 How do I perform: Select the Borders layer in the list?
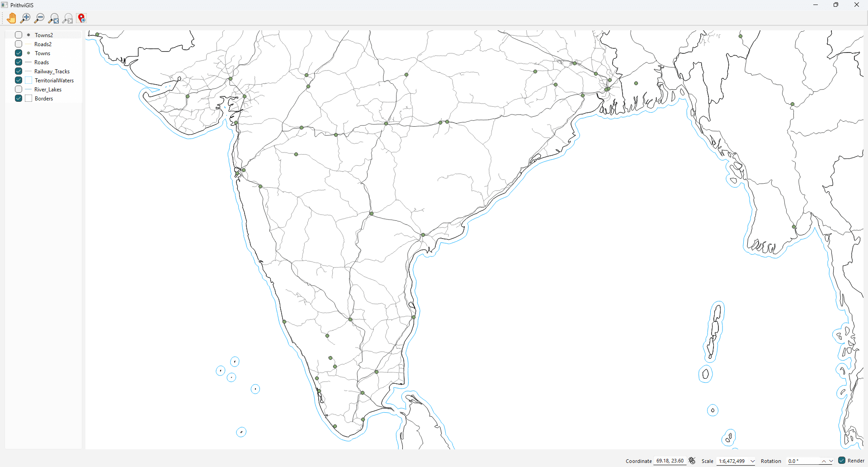tap(44, 99)
